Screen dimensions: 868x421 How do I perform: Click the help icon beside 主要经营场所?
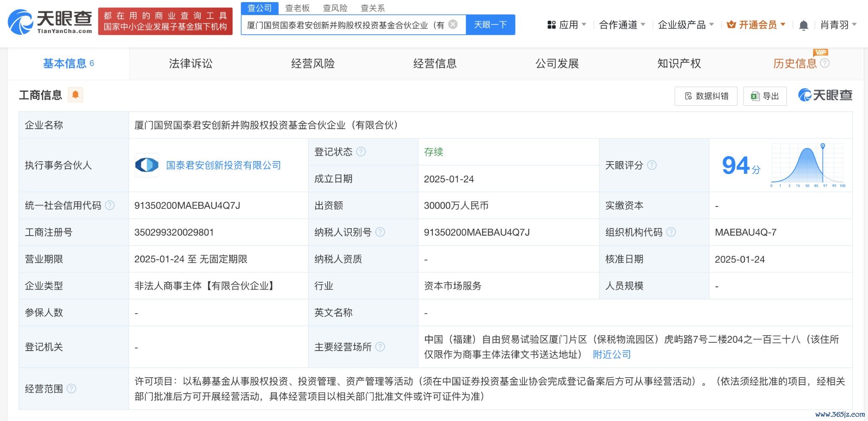click(380, 347)
